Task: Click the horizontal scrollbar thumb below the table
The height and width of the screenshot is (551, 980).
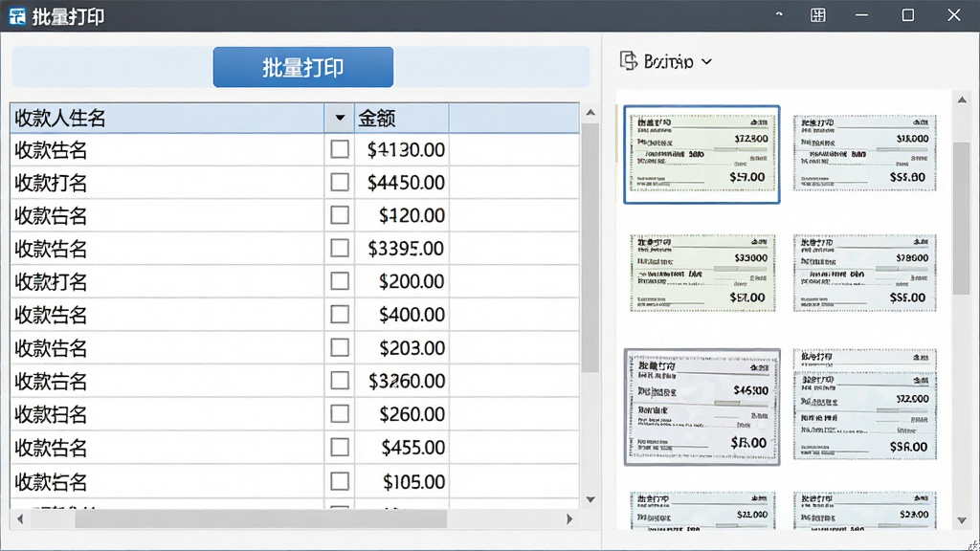Action: (260, 519)
